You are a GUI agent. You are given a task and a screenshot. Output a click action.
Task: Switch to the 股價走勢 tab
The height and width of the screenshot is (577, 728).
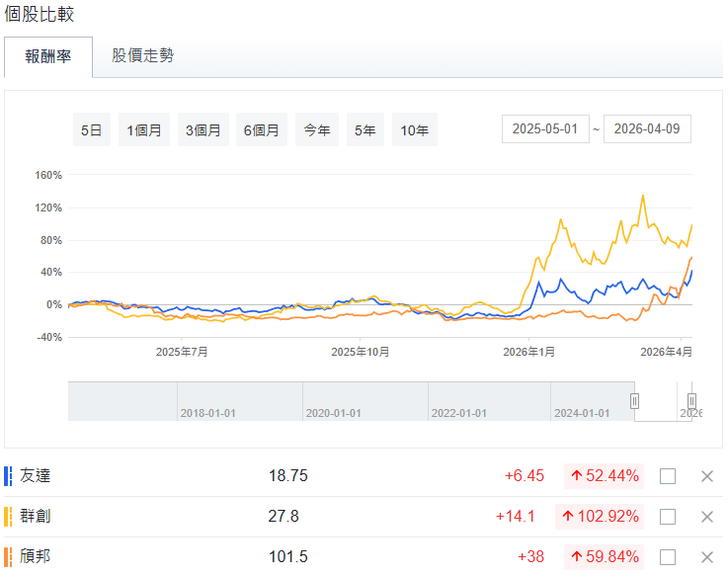[x=142, y=56]
